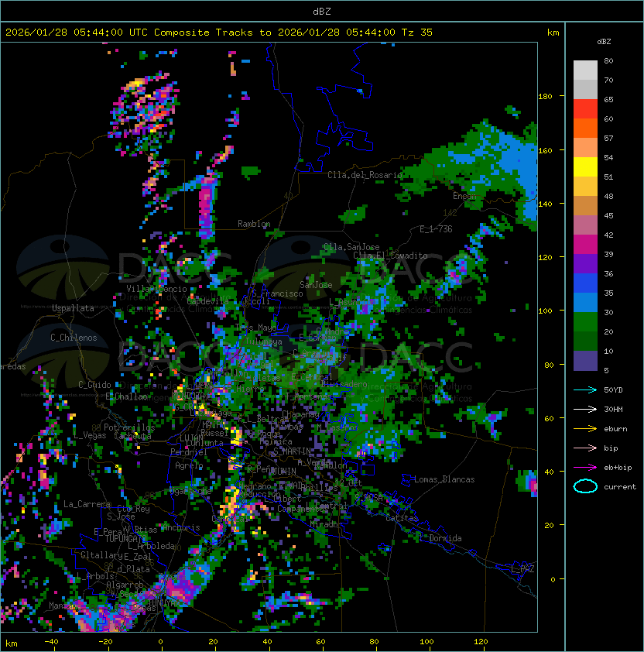The image size is (644, 652).
Task: Click the km label at bottom left
Action: [x=12, y=643]
